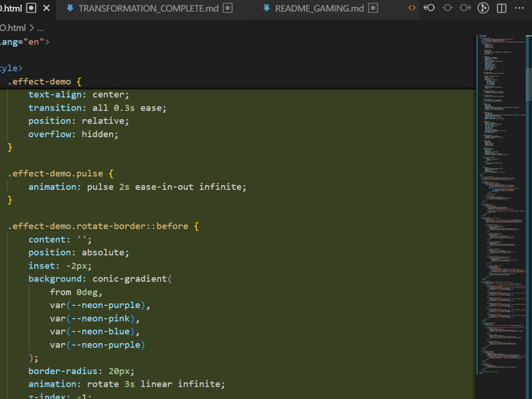Click the closing ); of conic-gradient

(34, 358)
